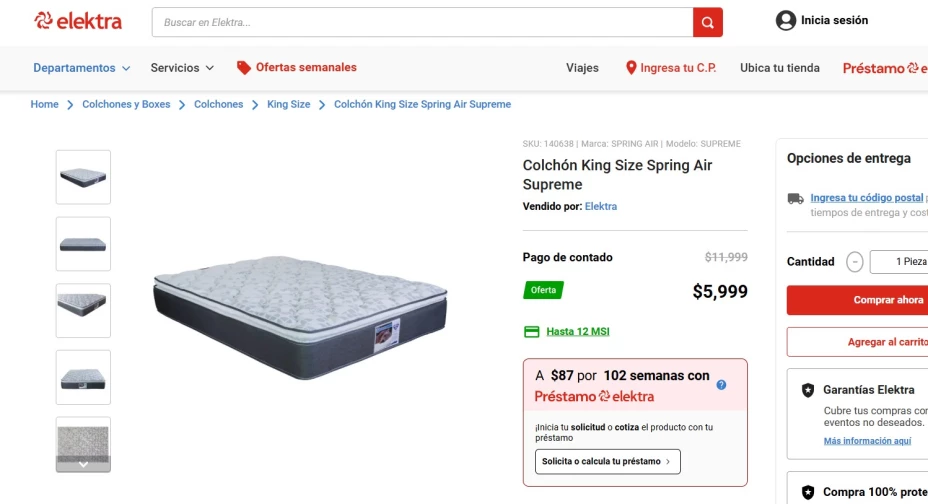Open the Viajes menu item
The image size is (928, 504).
tap(582, 68)
